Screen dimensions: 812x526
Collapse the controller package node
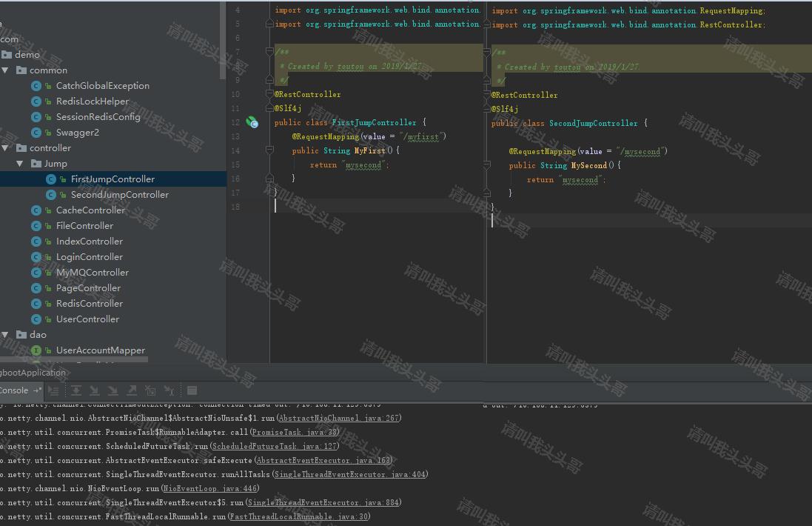(5, 147)
